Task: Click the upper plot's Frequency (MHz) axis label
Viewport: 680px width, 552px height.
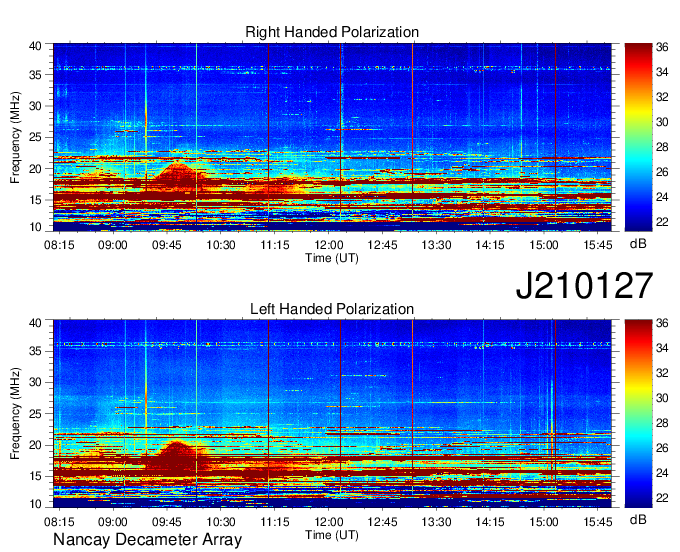Action: pos(15,137)
